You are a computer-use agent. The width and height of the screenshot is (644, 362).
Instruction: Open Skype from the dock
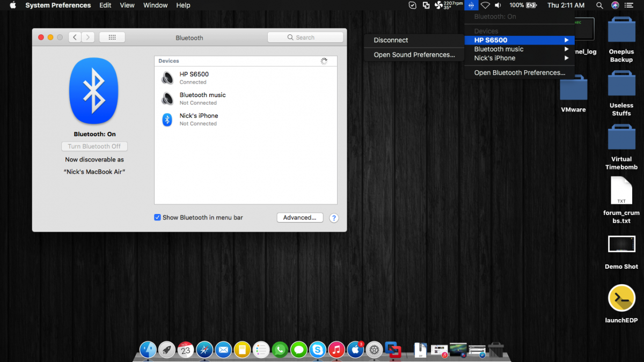click(317, 350)
